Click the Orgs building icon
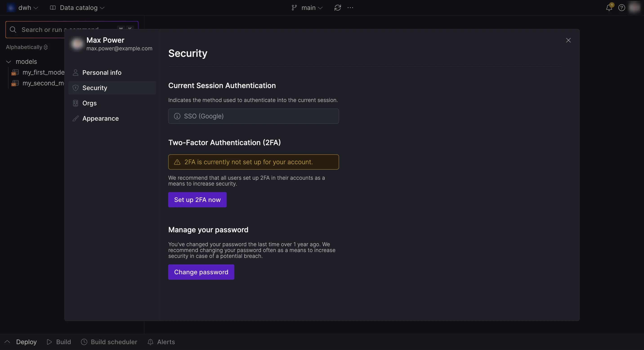 tap(75, 103)
